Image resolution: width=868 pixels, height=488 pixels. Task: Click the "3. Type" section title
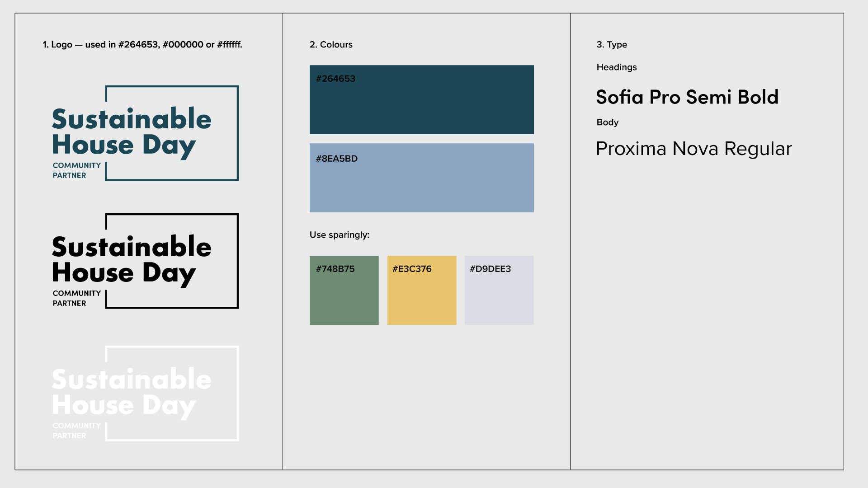pos(612,45)
